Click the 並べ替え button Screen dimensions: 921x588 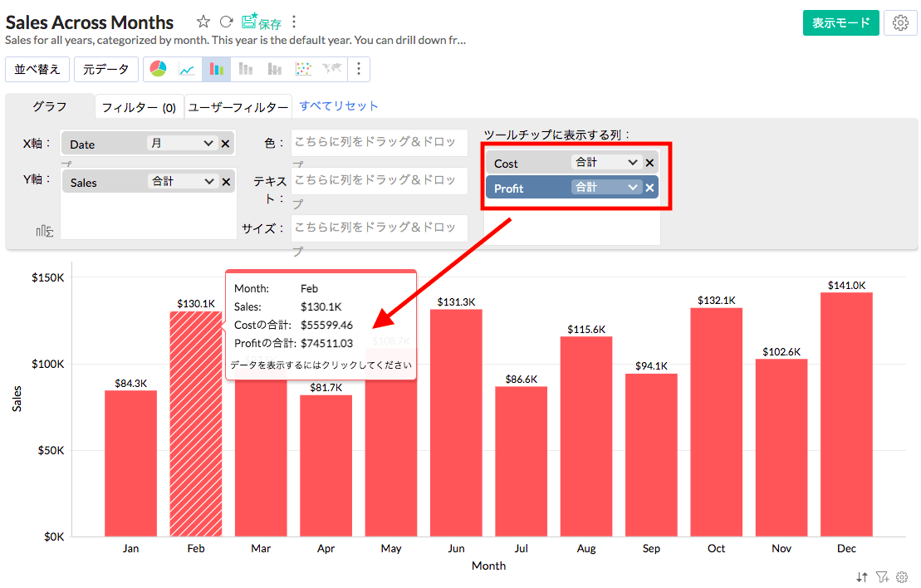click(37, 70)
